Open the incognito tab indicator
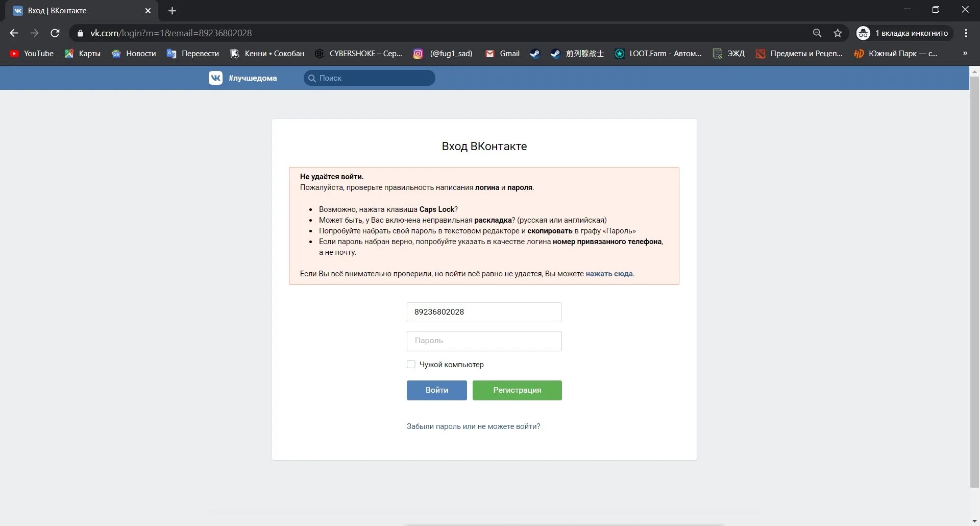Image resolution: width=980 pixels, height=526 pixels. click(x=904, y=33)
